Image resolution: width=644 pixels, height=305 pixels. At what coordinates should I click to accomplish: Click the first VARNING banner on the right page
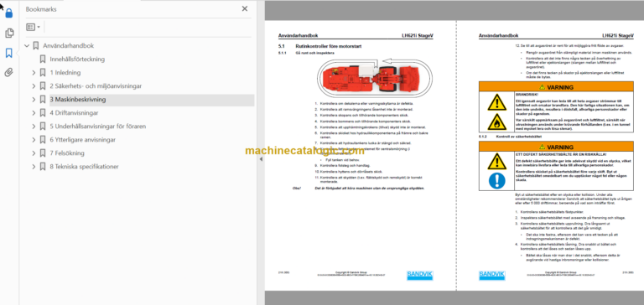[x=556, y=87]
